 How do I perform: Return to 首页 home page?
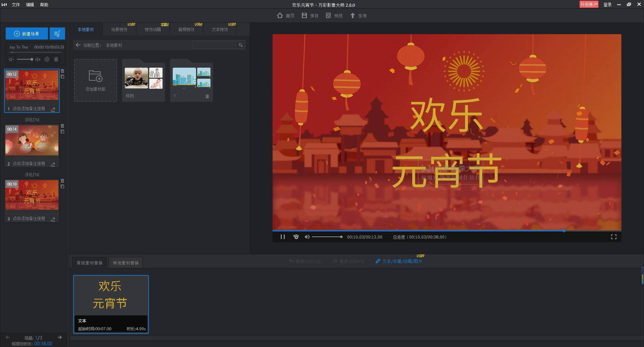click(285, 15)
